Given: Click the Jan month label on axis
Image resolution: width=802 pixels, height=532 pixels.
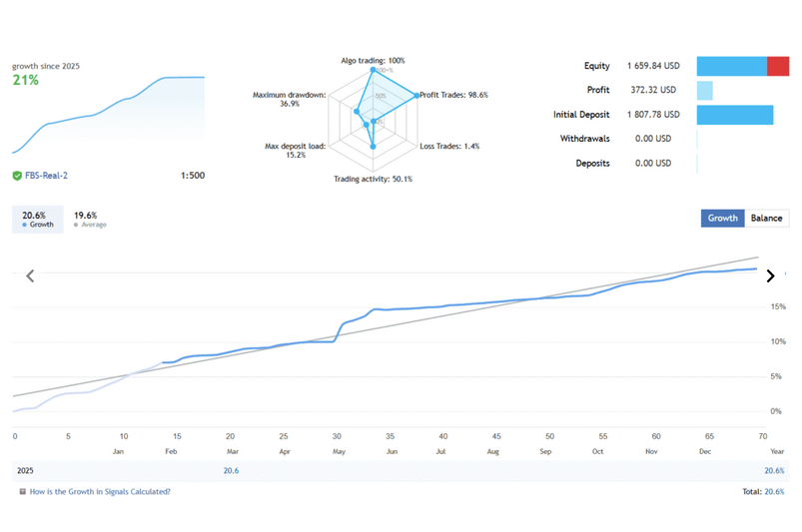Looking at the screenshot, I should [x=118, y=452].
